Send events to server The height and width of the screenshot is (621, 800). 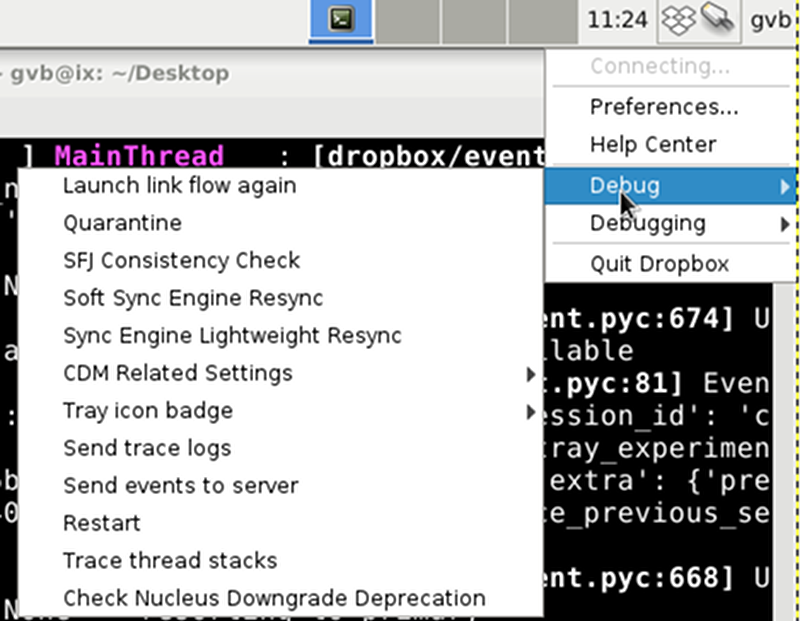(180, 485)
